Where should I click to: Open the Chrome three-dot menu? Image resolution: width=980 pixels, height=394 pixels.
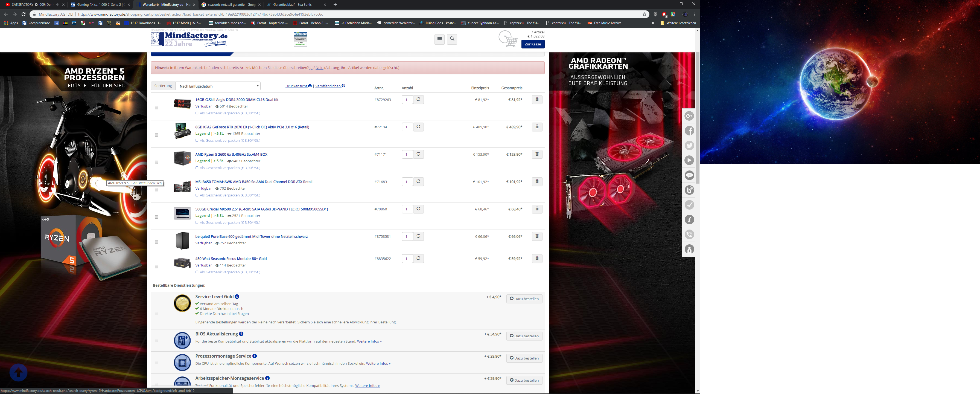click(694, 14)
